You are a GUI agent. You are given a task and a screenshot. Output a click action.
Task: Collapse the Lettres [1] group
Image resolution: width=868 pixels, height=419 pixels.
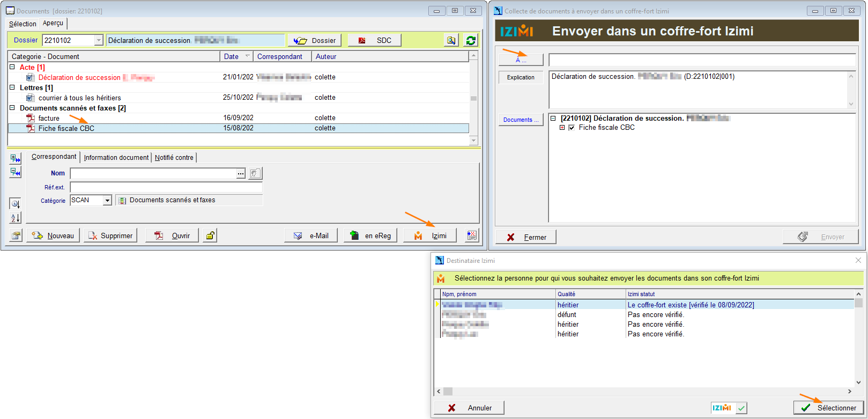tap(12, 87)
